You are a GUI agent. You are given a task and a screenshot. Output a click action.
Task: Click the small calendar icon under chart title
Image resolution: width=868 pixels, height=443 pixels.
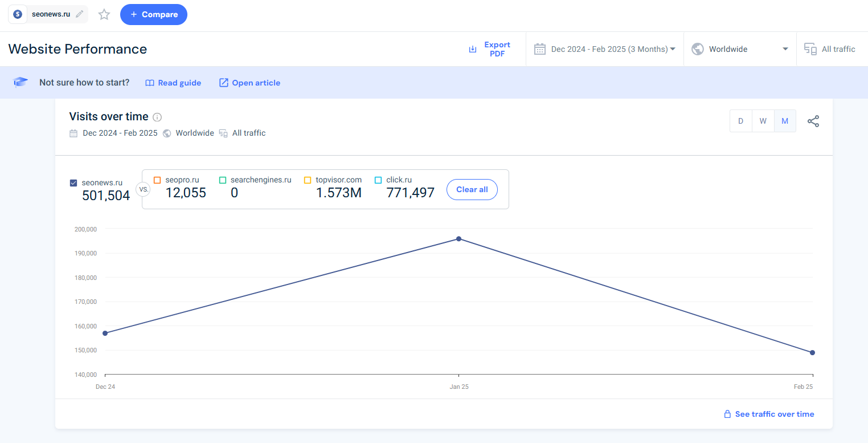(73, 133)
